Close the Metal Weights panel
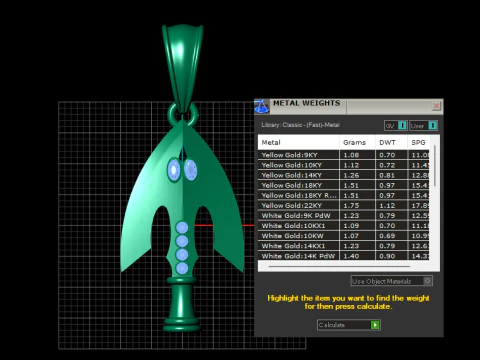The height and width of the screenshot is (360, 480). point(436,106)
